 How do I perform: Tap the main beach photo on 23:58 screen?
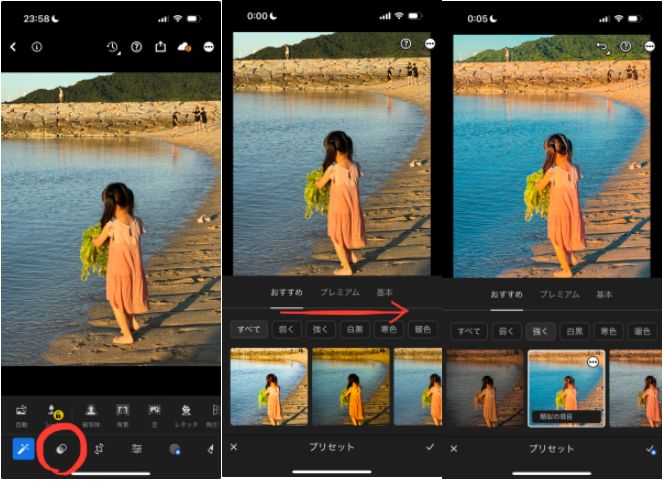(x=111, y=219)
